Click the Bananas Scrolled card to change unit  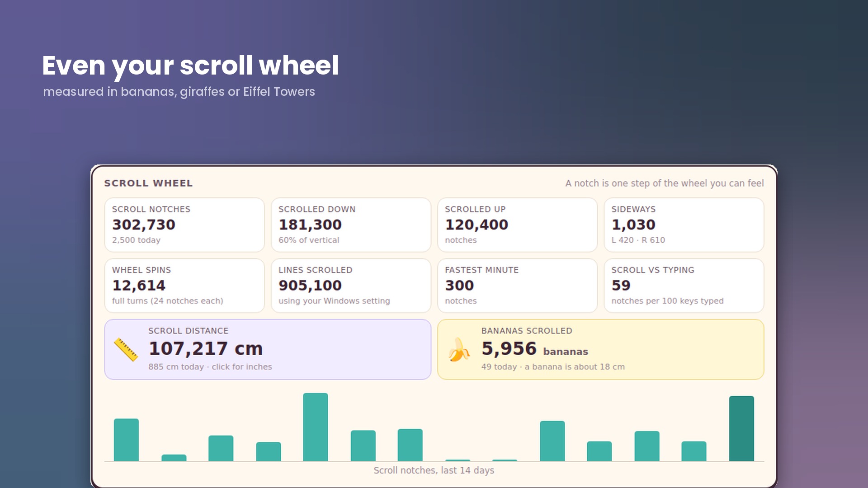(601, 349)
